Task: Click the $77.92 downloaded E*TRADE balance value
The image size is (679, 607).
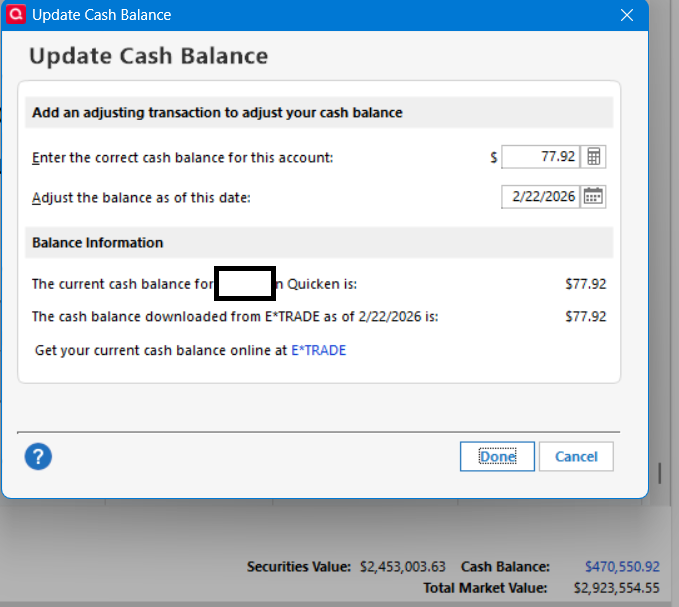Action: [x=585, y=316]
